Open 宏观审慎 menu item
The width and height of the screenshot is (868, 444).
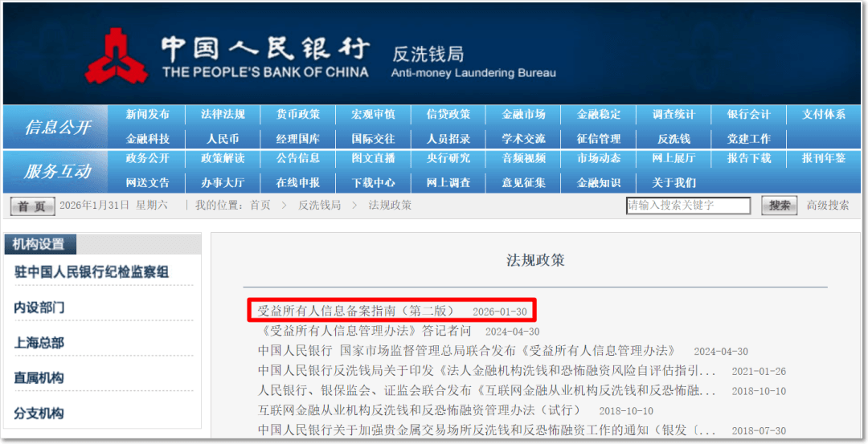click(373, 115)
